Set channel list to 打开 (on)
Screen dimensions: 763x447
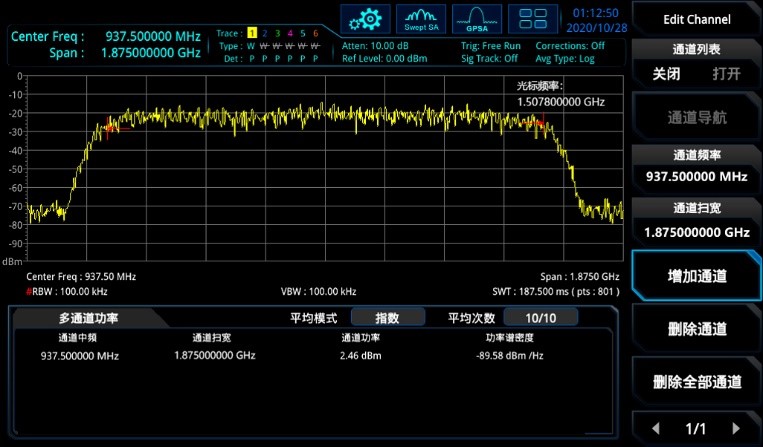pos(726,74)
